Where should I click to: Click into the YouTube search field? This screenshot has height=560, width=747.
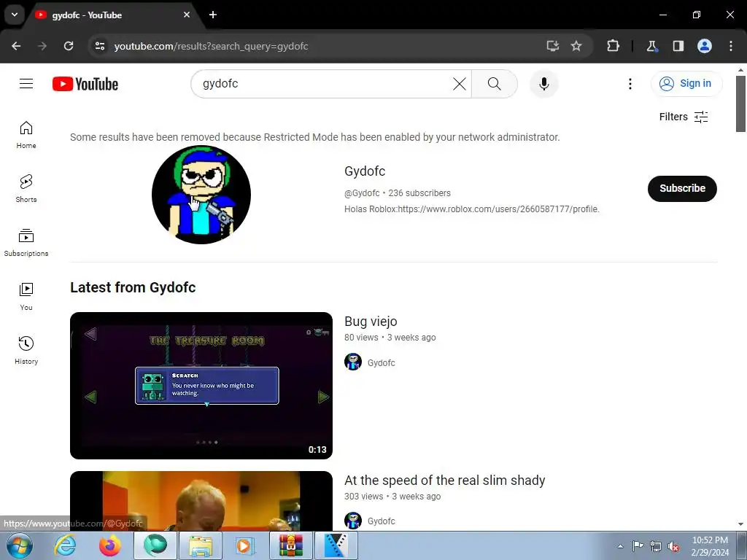point(324,84)
